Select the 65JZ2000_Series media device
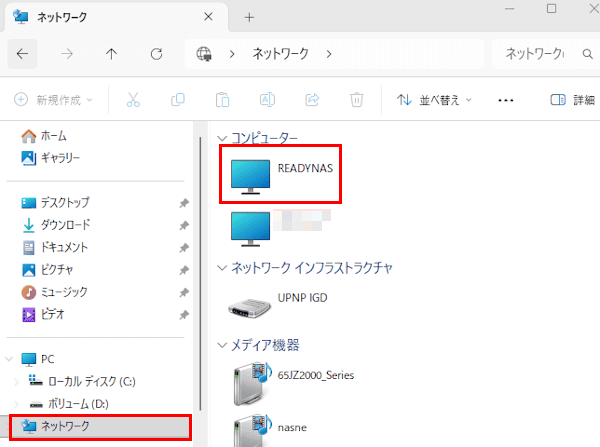The width and height of the screenshot is (600, 447). [294, 384]
